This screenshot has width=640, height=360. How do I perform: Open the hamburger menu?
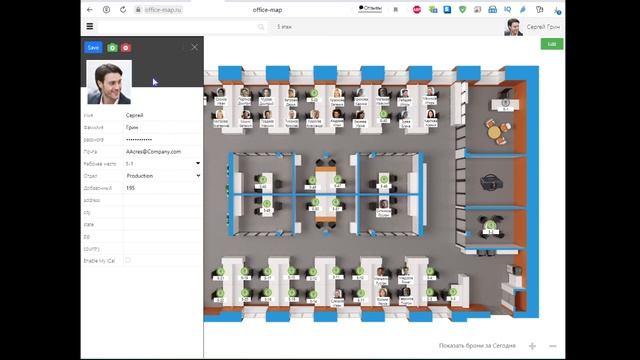pos(90,27)
